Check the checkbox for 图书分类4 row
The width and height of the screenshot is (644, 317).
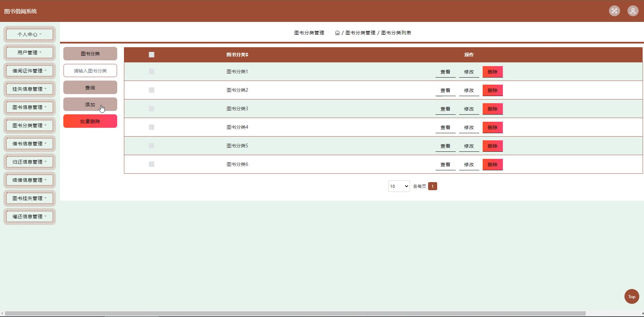(x=152, y=127)
